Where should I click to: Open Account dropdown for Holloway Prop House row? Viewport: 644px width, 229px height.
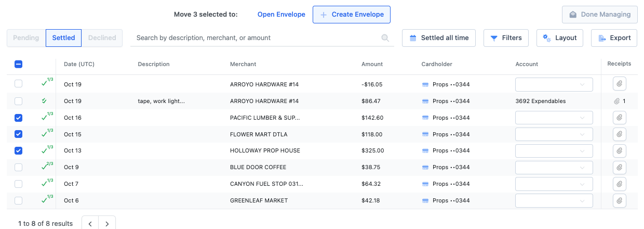click(x=554, y=151)
